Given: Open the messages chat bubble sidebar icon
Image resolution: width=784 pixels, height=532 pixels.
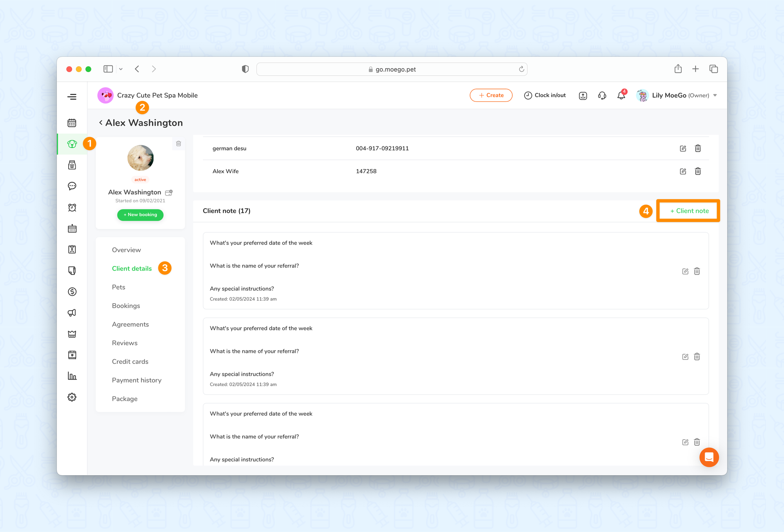Looking at the screenshot, I should (72, 186).
